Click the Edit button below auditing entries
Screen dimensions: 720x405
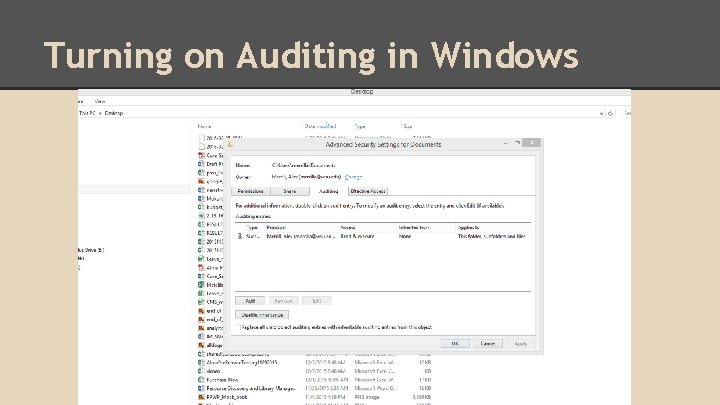point(317,301)
